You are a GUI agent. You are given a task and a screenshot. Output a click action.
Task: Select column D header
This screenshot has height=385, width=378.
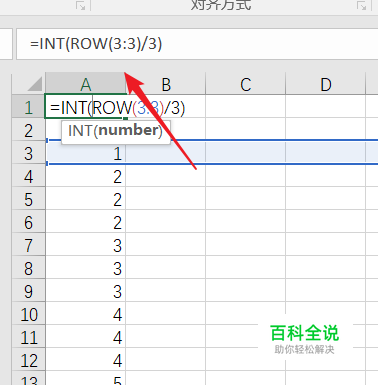pyautogui.click(x=326, y=84)
